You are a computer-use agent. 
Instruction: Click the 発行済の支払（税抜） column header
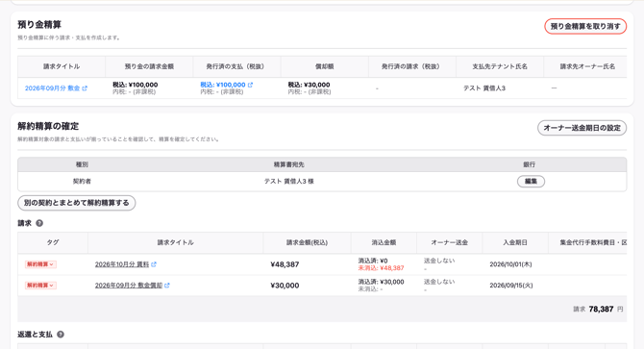click(x=236, y=66)
